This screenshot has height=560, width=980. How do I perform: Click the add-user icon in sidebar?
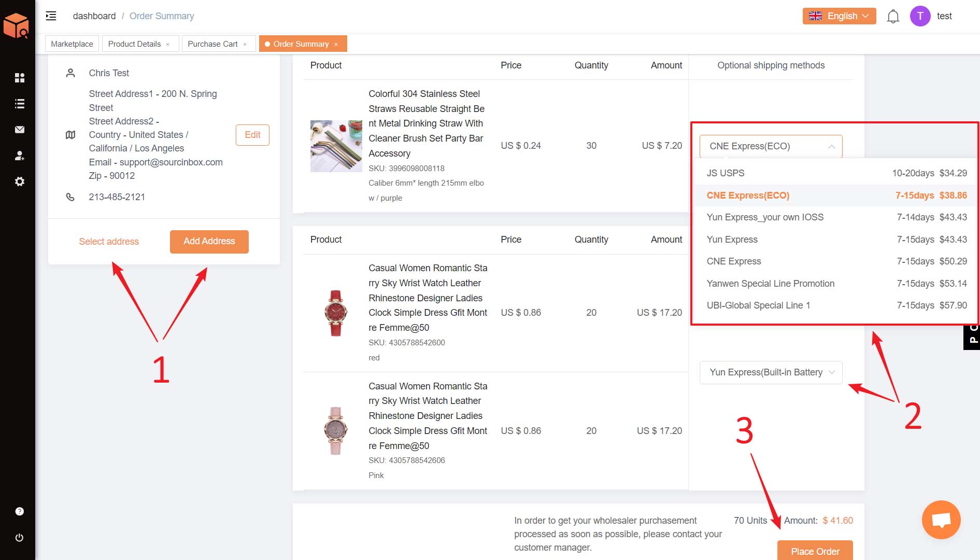[x=20, y=156]
